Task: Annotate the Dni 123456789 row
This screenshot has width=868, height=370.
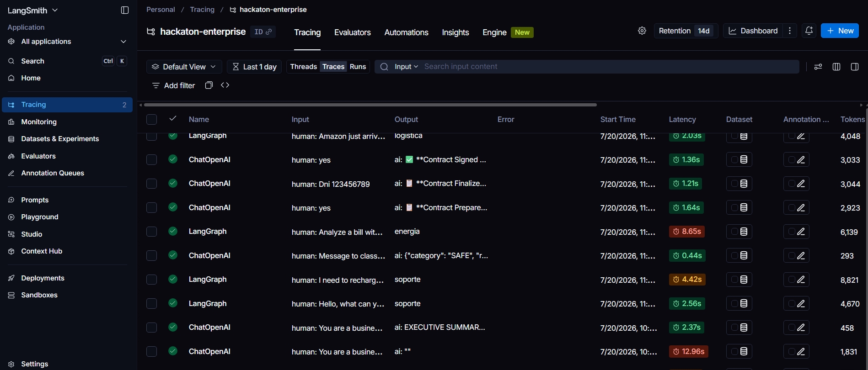Action: pyautogui.click(x=796, y=184)
